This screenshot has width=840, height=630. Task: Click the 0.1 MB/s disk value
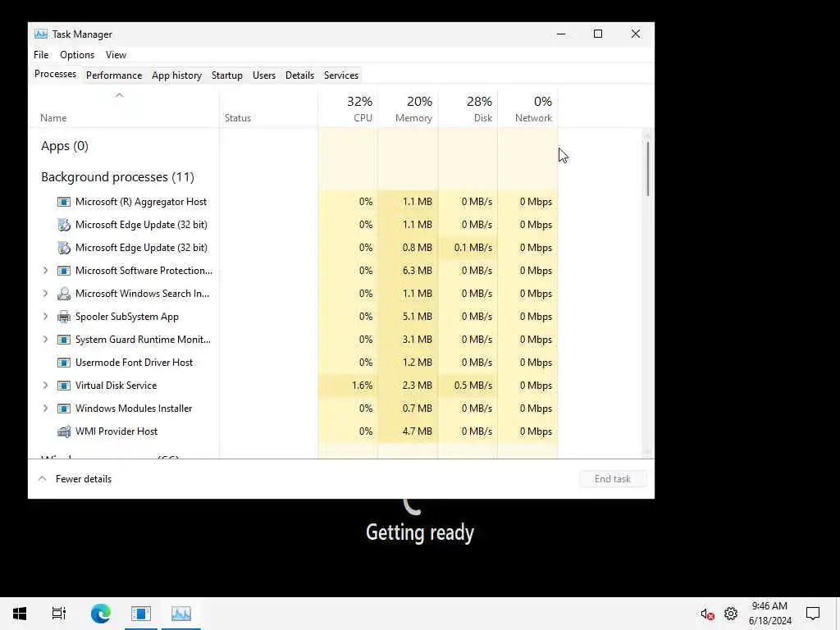pyautogui.click(x=473, y=248)
